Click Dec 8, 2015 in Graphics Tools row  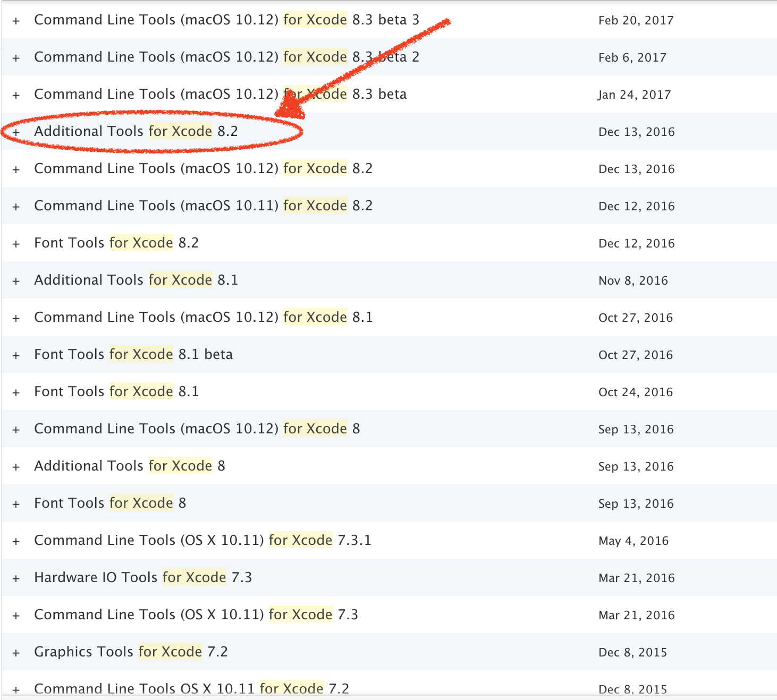(633, 653)
